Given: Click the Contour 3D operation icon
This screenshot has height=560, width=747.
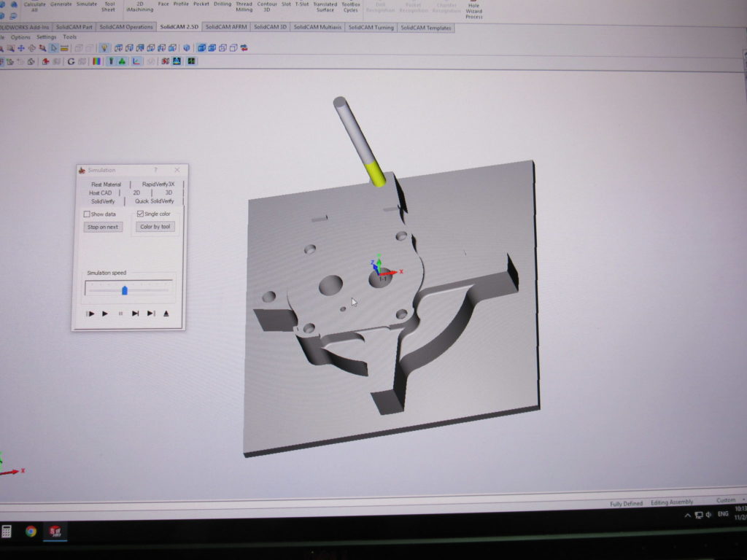Looking at the screenshot, I should tap(266, 7).
